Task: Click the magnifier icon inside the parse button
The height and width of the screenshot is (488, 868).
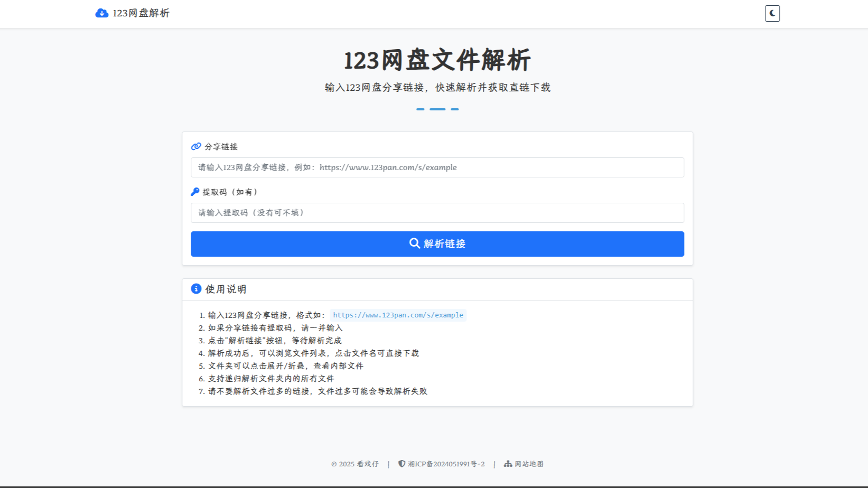Action: click(x=414, y=243)
